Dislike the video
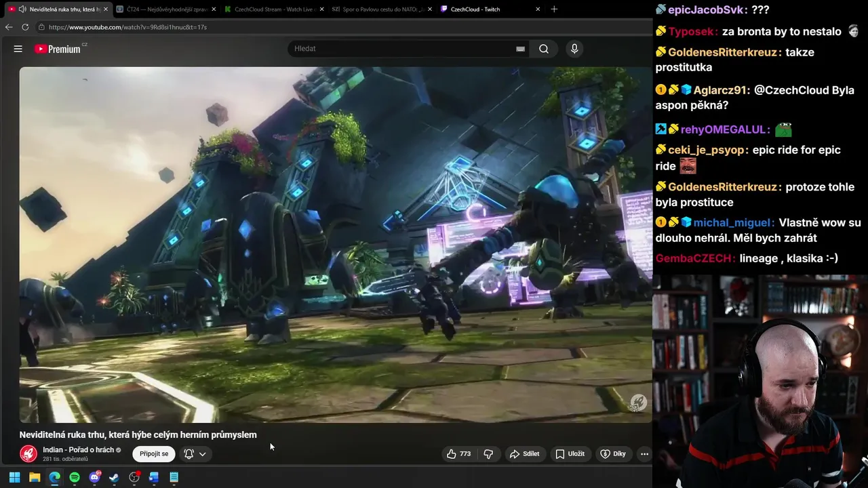 [488, 454]
